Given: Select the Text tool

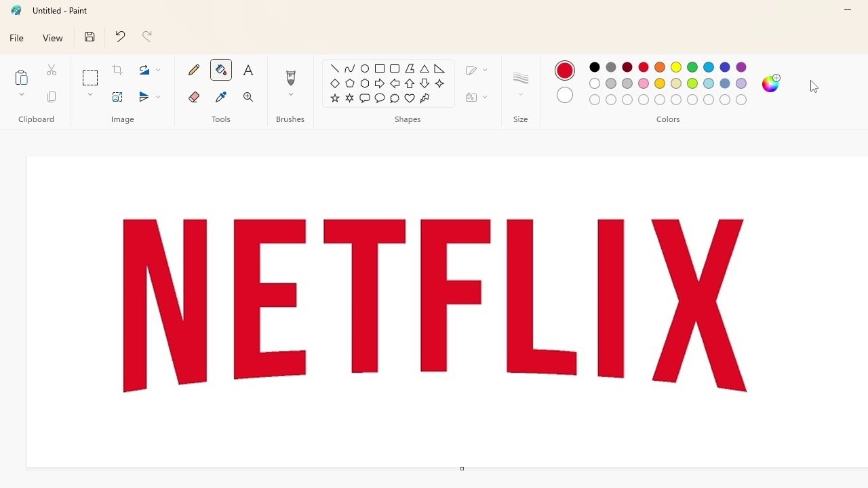Looking at the screenshot, I should [x=248, y=70].
